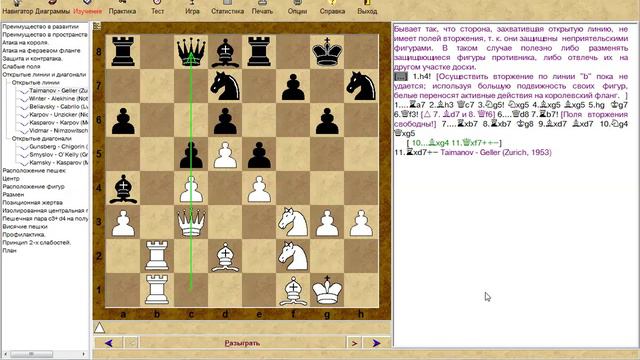Select Слабые поля topic
The height and width of the screenshot is (360, 640).
(x=21, y=67)
